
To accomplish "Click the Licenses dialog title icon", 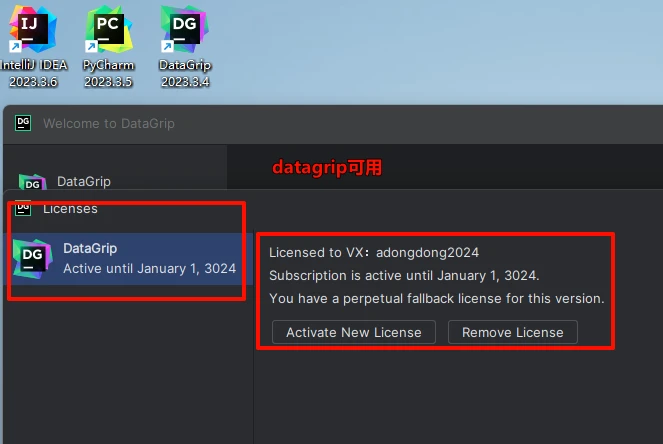I will coord(23,208).
